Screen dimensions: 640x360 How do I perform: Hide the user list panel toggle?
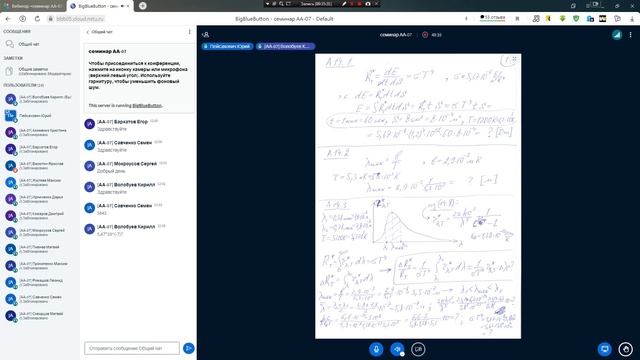click(206, 35)
